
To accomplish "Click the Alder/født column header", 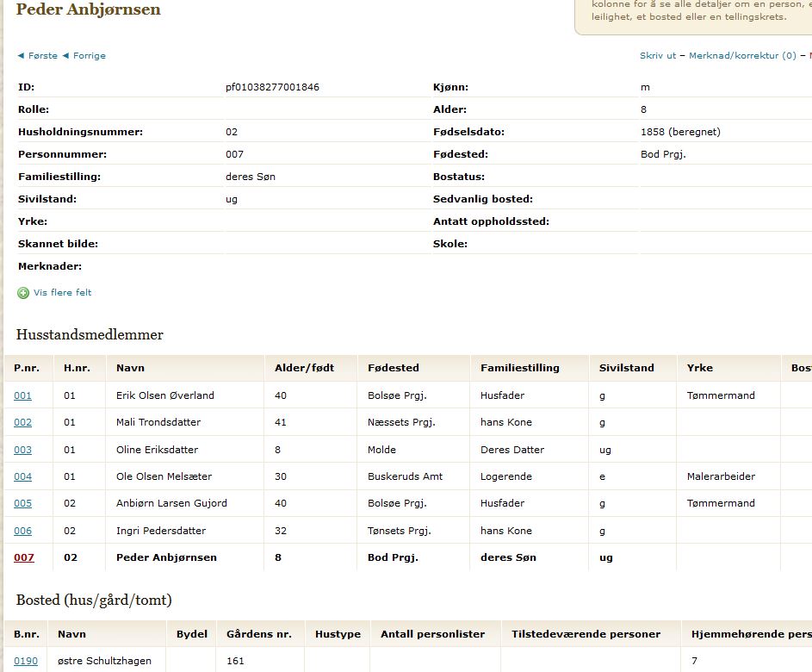I will pos(303,368).
